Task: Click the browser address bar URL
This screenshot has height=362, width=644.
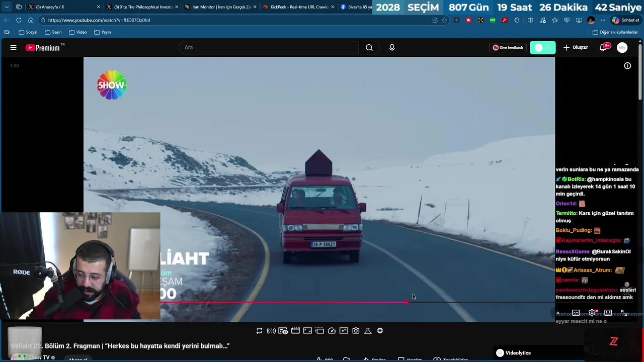Action: coord(99,20)
